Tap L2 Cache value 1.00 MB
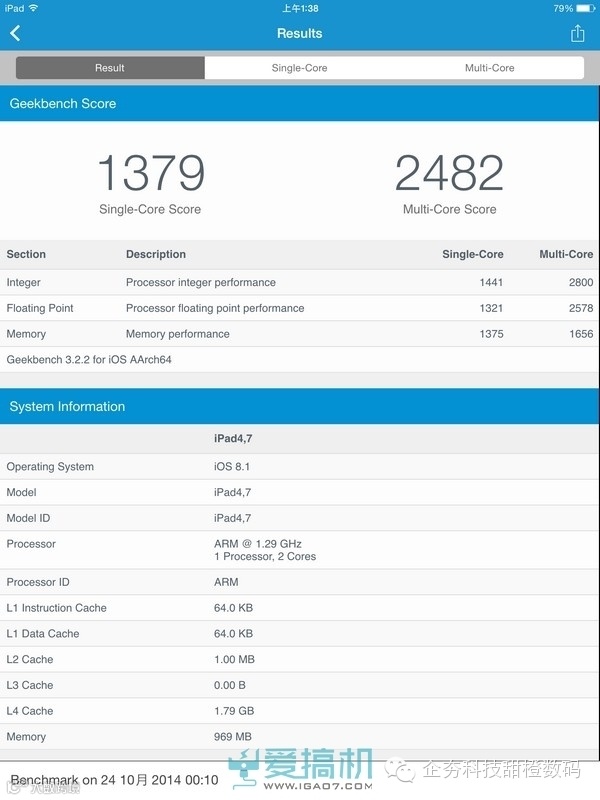600x800 pixels. (234, 660)
